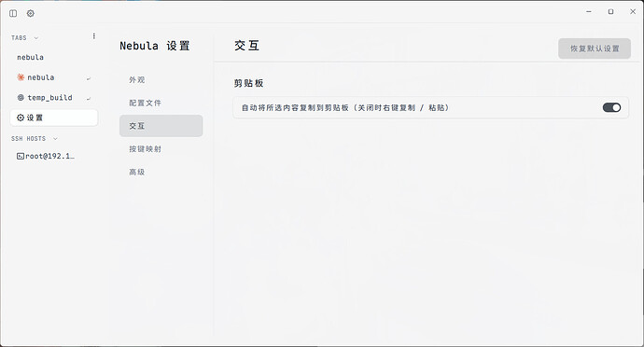Expand the arrow beside temp_build tab
This screenshot has width=644, height=347.
pyautogui.click(x=89, y=98)
